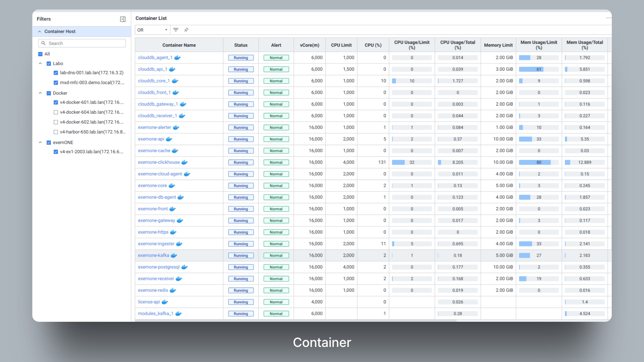Uncheck the lab-dns-001.lab.lan host checkbox
This screenshot has height=362, width=644.
pos(56,73)
